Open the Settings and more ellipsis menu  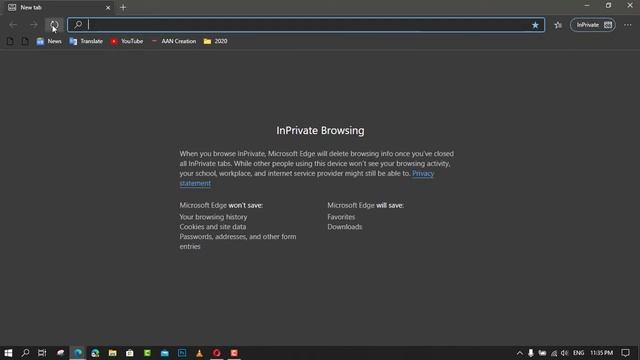[x=627, y=25]
